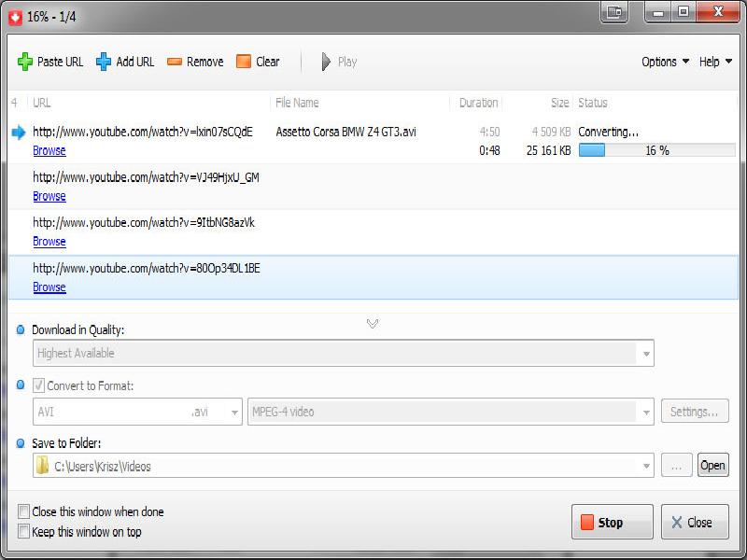Click Browse link under 80Op34DL1BE URL
747x560 pixels.
click(x=49, y=287)
